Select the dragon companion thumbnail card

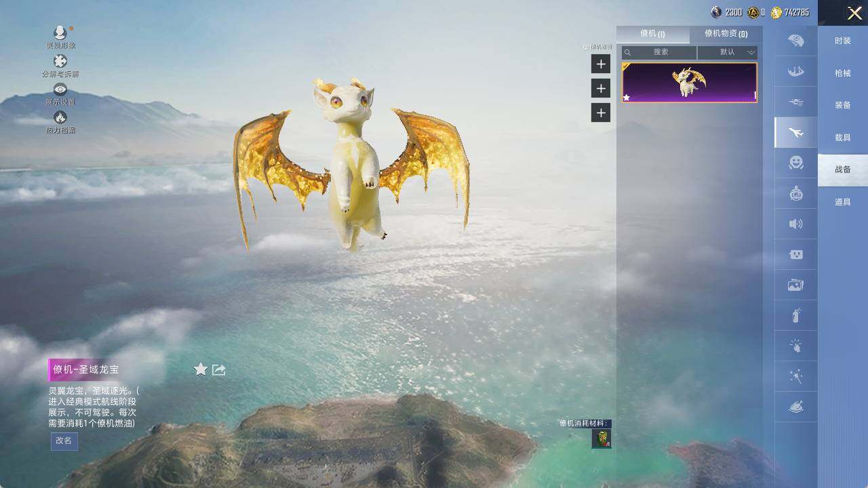[689, 83]
